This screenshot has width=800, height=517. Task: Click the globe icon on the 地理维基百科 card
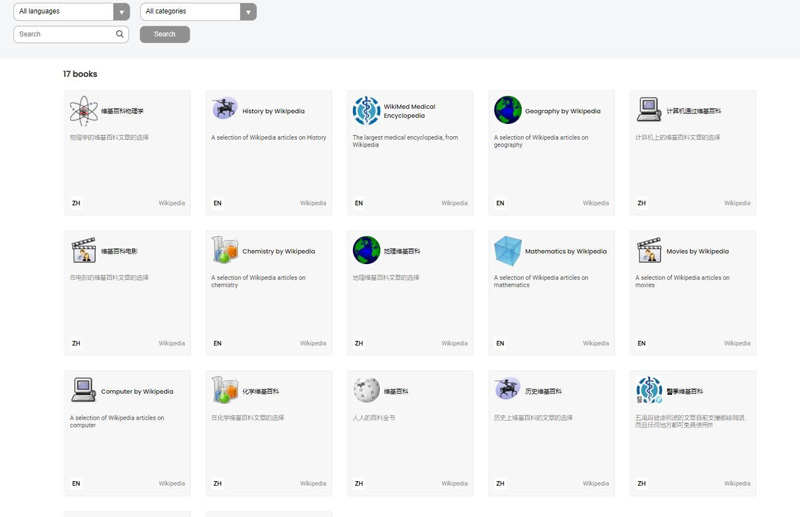366,250
